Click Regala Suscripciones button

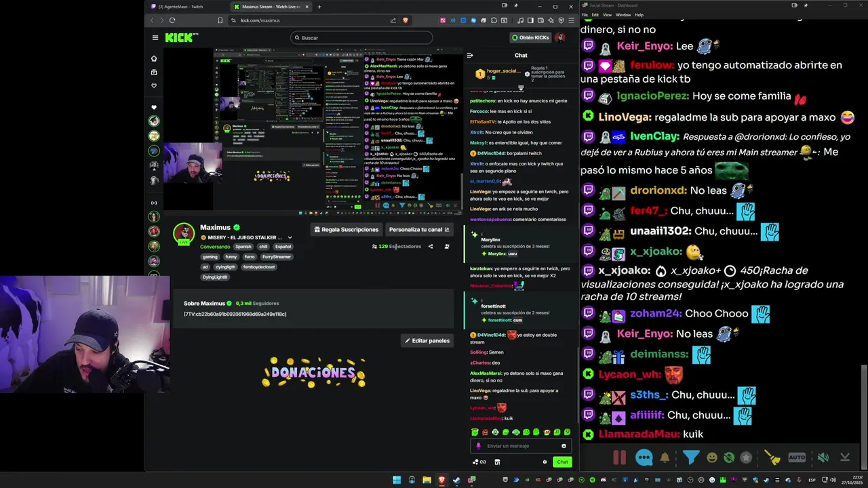coord(346,230)
